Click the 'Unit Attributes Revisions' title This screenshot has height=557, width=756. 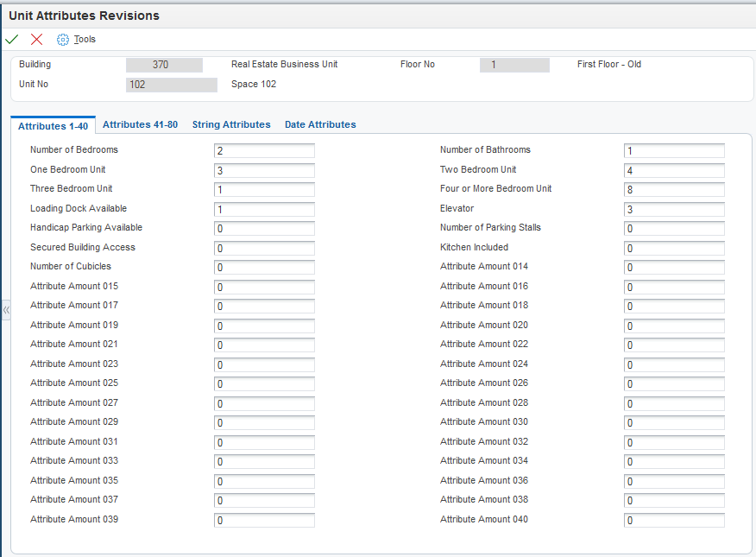point(84,16)
